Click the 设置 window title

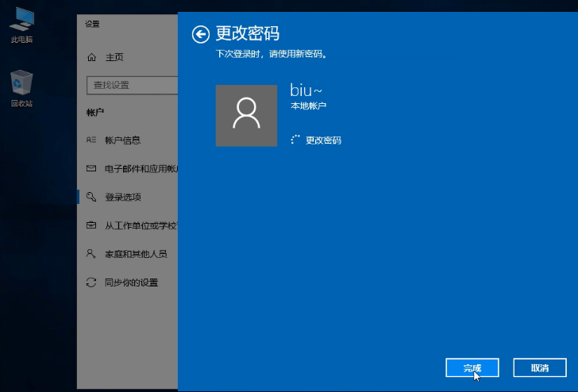[92, 24]
